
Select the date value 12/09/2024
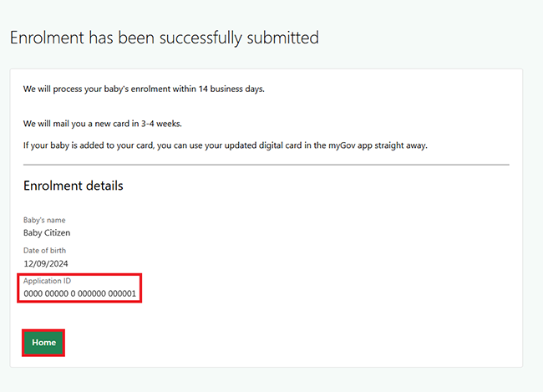(46, 263)
